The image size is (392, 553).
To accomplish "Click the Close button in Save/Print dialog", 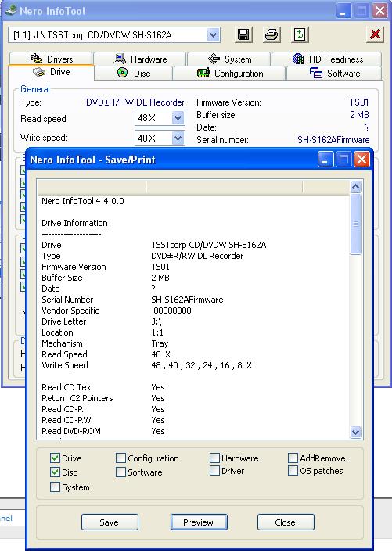I will pyautogui.click(x=286, y=522).
